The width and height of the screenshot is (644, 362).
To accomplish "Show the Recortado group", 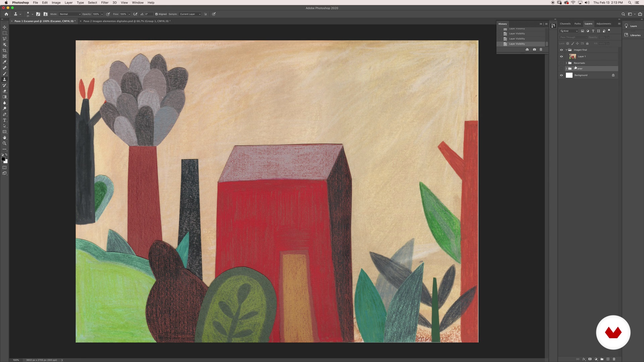I will (561, 63).
